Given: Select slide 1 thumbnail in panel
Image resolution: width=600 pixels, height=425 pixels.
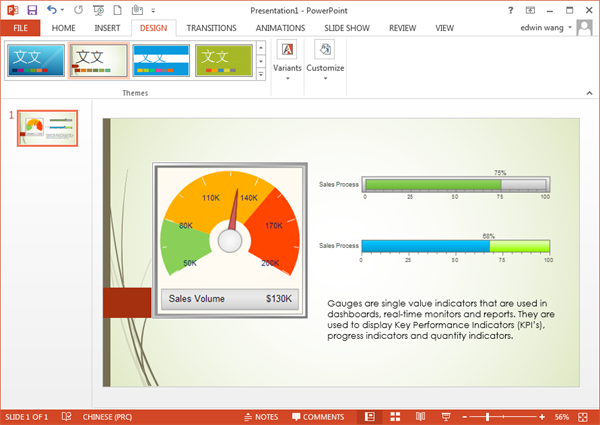Looking at the screenshot, I should (47, 128).
